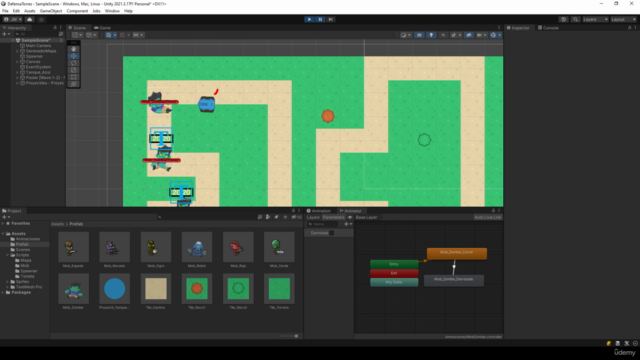Select the green Entry node
The width and height of the screenshot is (640, 360).
(394, 264)
